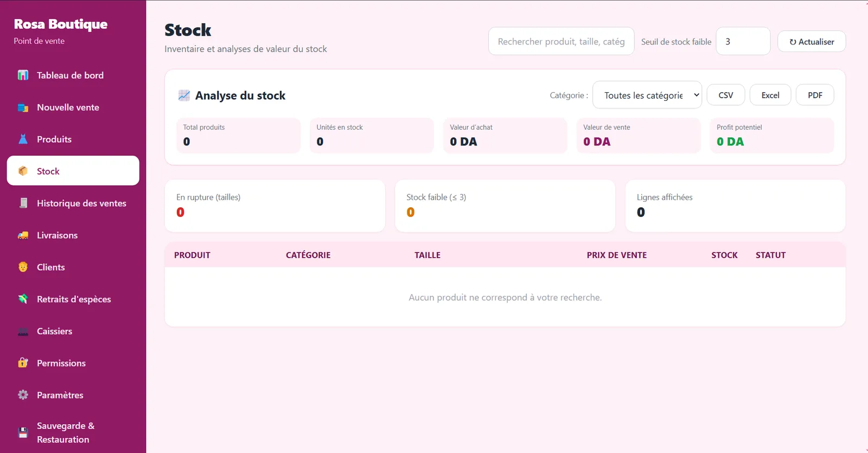
Task: Export stock as PDF
Action: pyautogui.click(x=815, y=95)
